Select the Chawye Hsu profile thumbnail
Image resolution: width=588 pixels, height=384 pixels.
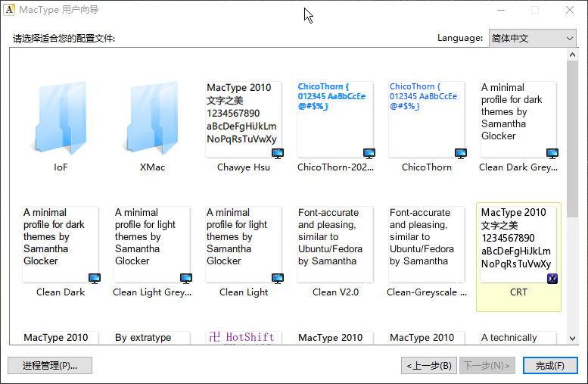244,120
